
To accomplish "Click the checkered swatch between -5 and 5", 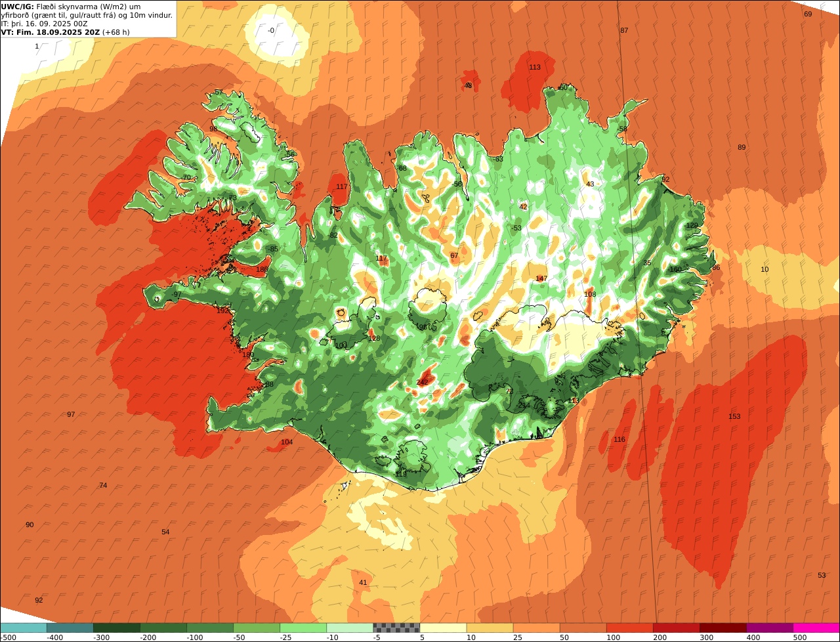I will pos(396,628).
